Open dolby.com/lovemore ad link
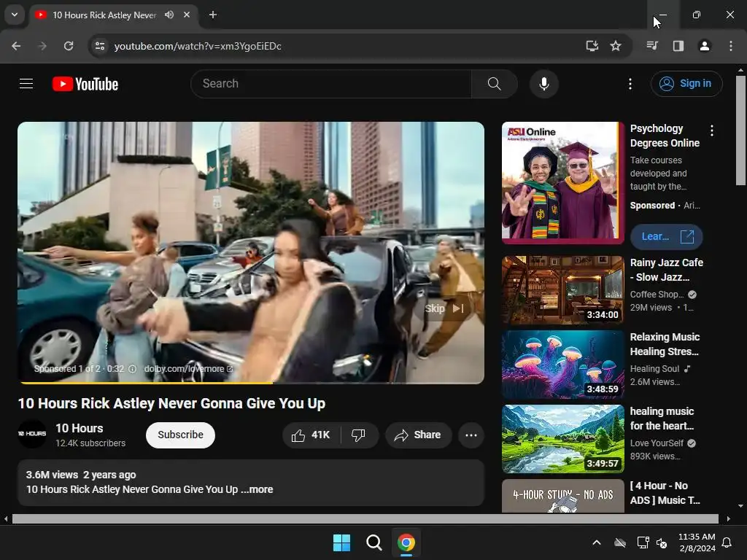 pyautogui.click(x=188, y=368)
